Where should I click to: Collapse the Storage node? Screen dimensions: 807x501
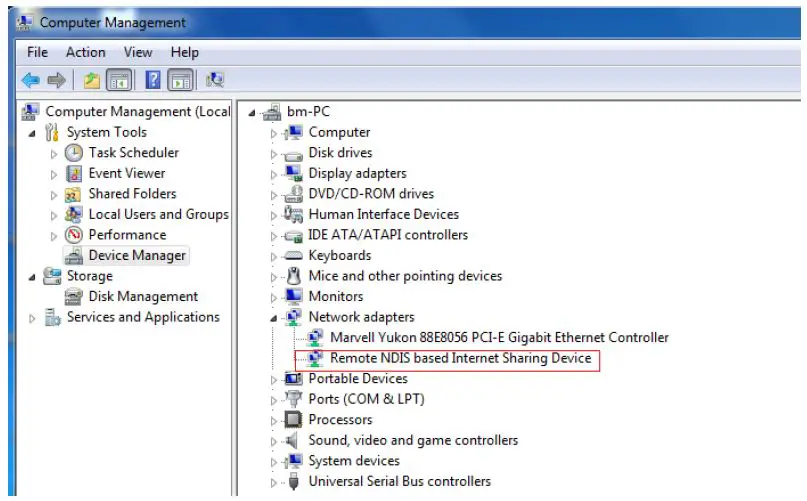(x=32, y=278)
